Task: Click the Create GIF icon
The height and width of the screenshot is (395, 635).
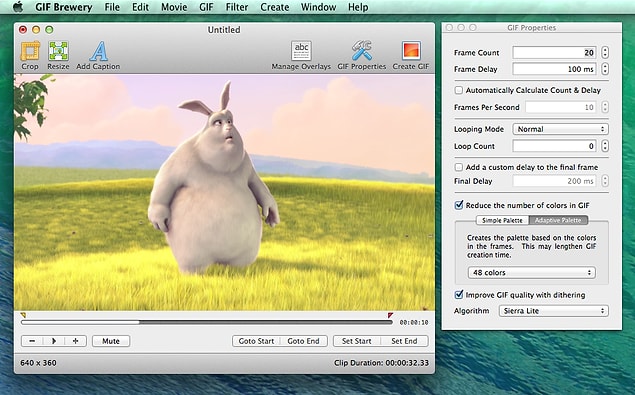Action: pyautogui.click(x=411, y=51)
